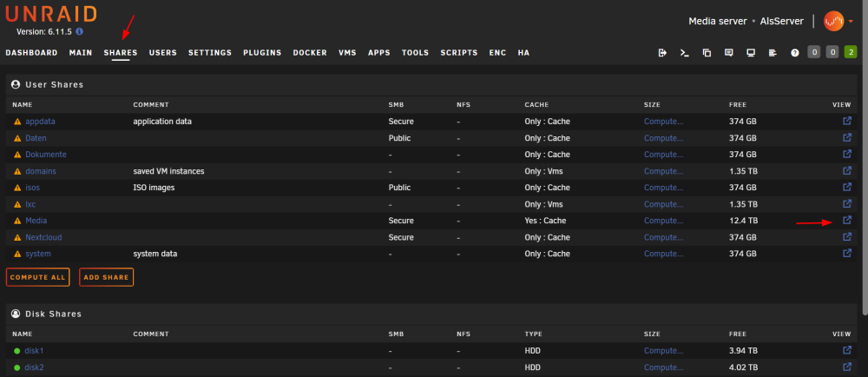Open the view icon for the Media share
Viewport: 868px width, 377px height.
847,221
